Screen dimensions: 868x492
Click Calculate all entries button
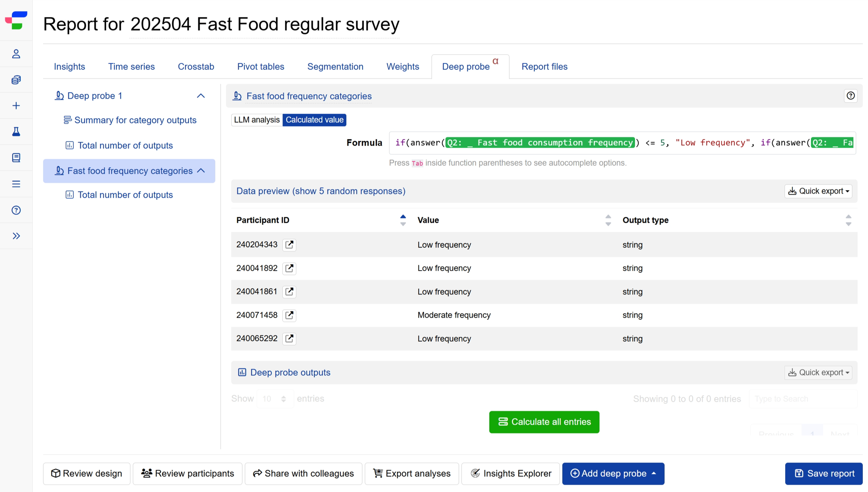point(544,422)
